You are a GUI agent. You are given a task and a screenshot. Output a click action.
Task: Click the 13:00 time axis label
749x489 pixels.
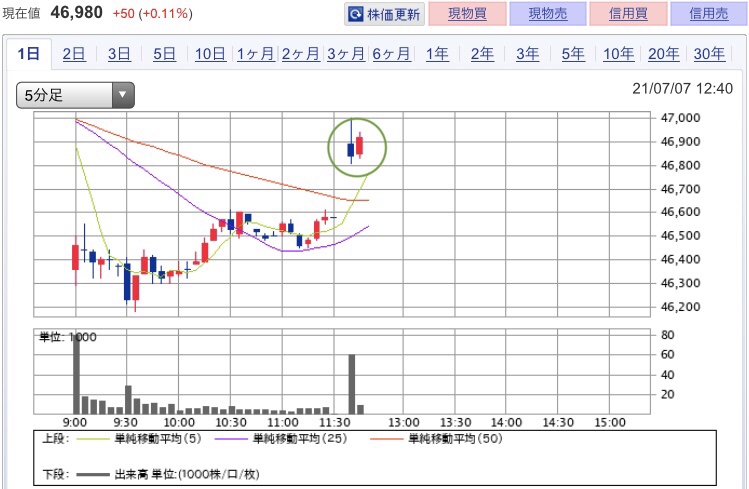404,423
